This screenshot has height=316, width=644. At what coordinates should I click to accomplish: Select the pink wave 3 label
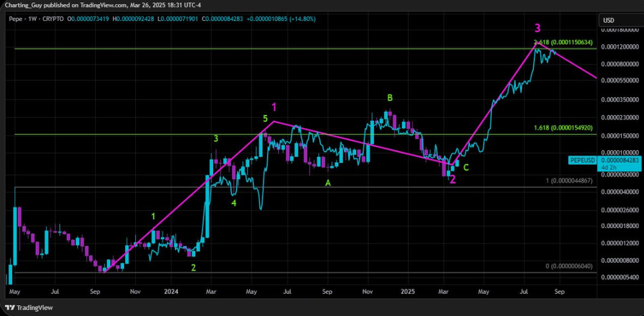point(538,28)
